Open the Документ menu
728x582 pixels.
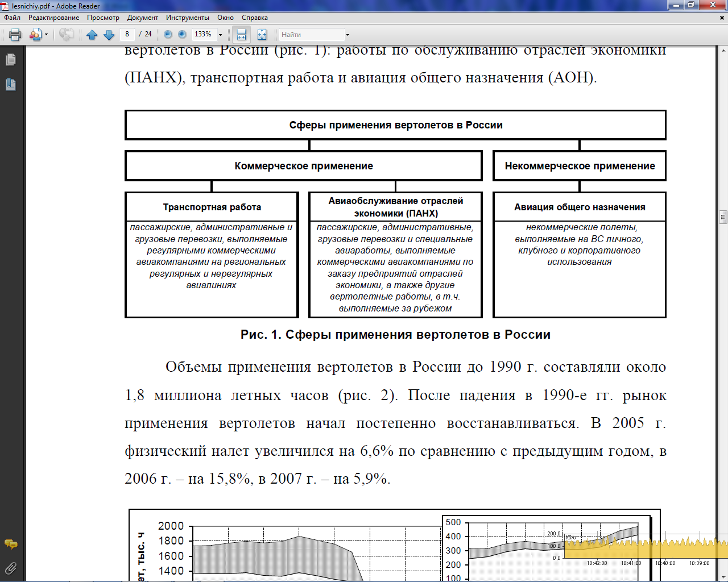coord(143,18)
